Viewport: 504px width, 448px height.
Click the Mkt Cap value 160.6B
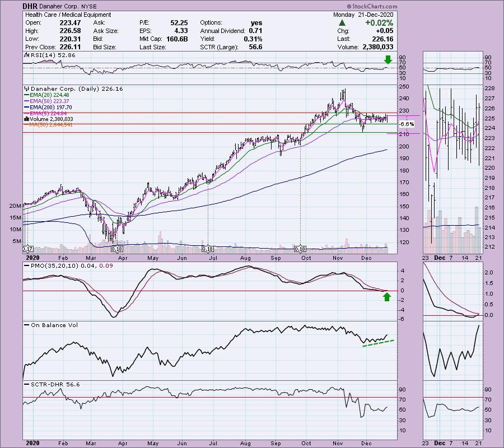[177, 39]
